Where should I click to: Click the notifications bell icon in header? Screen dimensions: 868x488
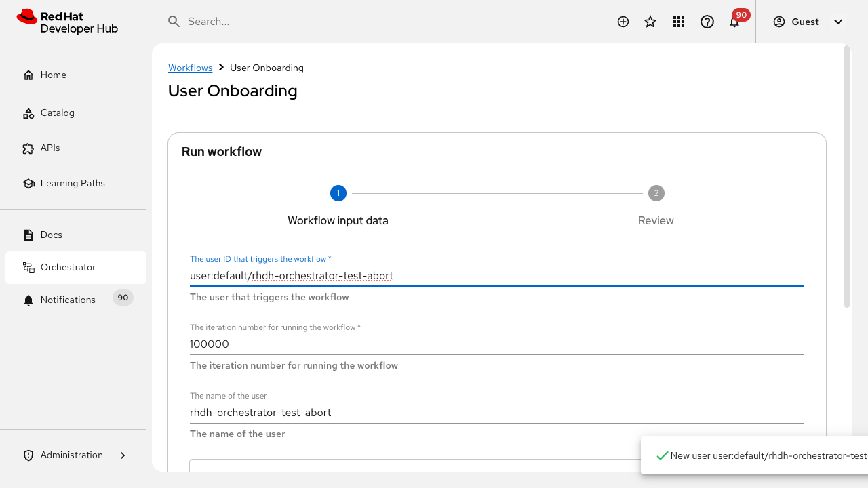[x=734, y=22]
